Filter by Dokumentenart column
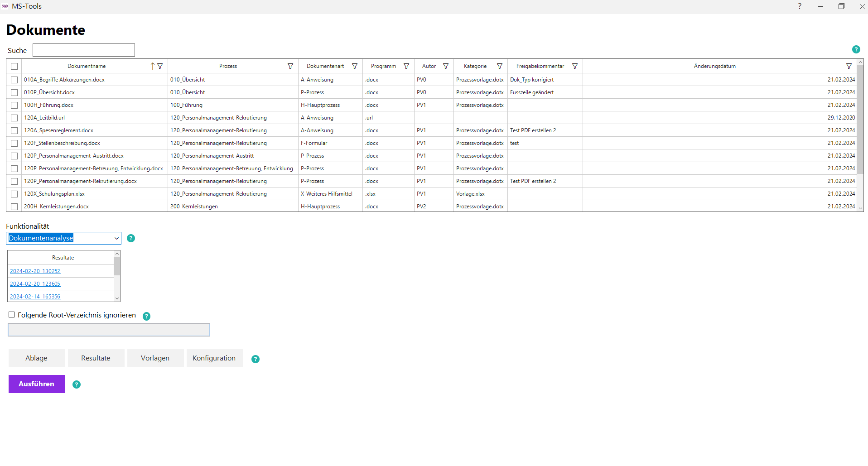 (x=355, y=66)
